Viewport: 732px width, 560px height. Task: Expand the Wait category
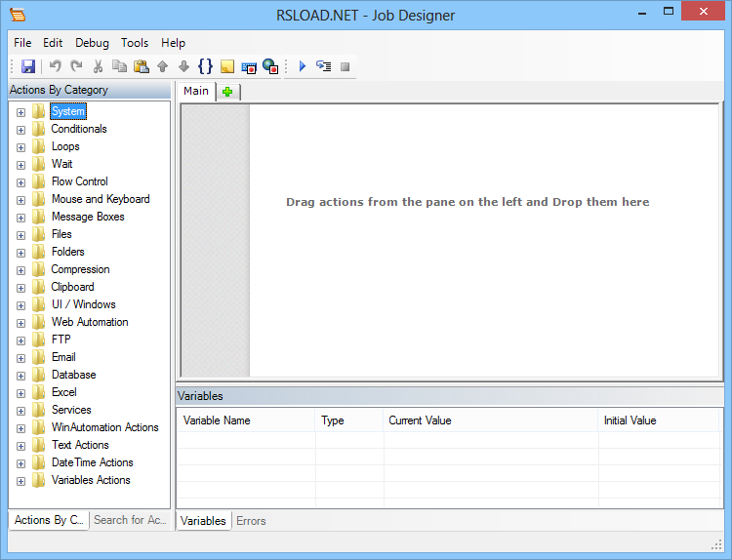coord(20,165)
